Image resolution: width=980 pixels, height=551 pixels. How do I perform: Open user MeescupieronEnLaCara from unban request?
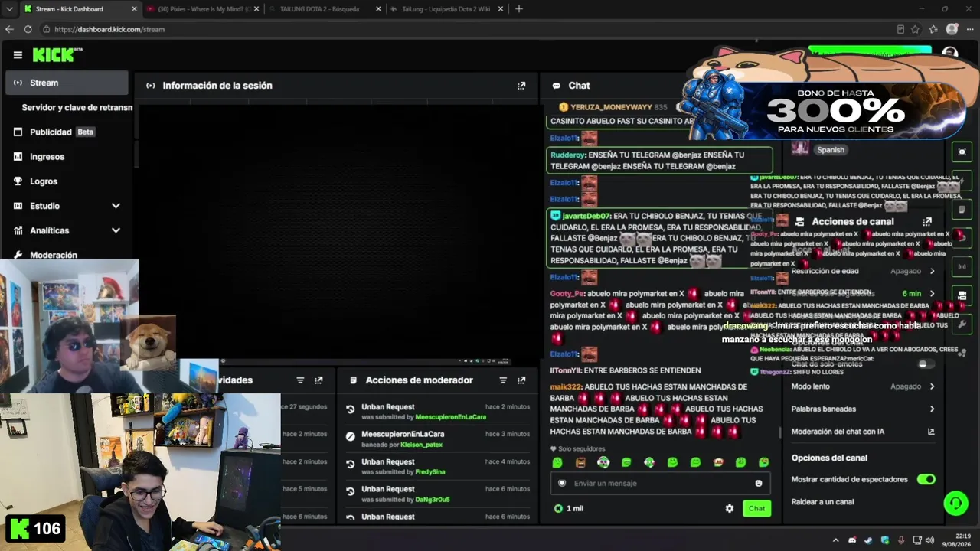(x=451, y=417)
